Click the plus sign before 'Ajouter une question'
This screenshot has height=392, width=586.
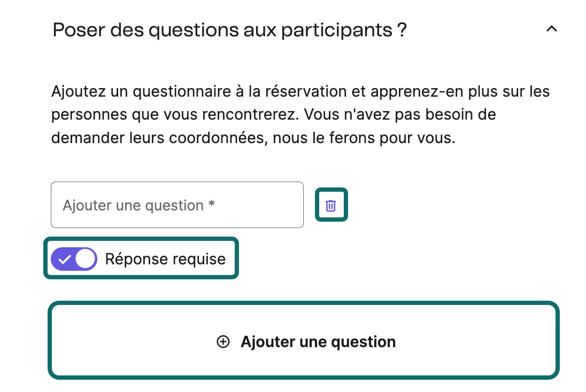point(222,341)
